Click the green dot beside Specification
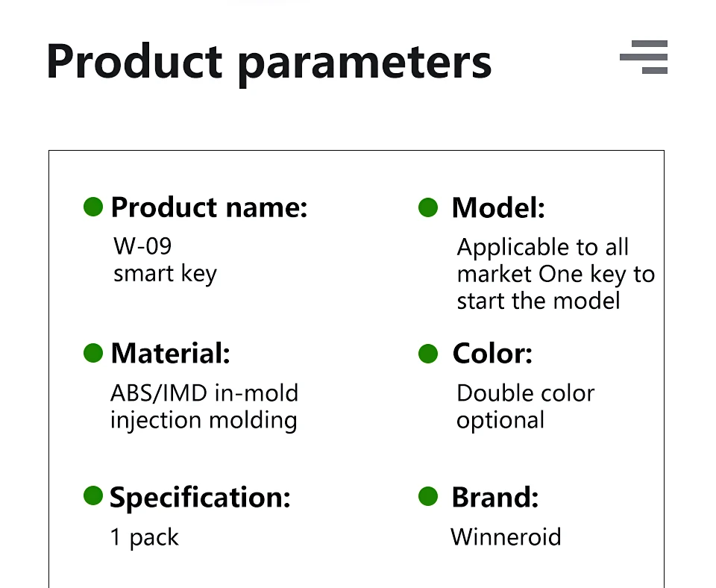Screen dimensions: 716x588 point(93,495)
